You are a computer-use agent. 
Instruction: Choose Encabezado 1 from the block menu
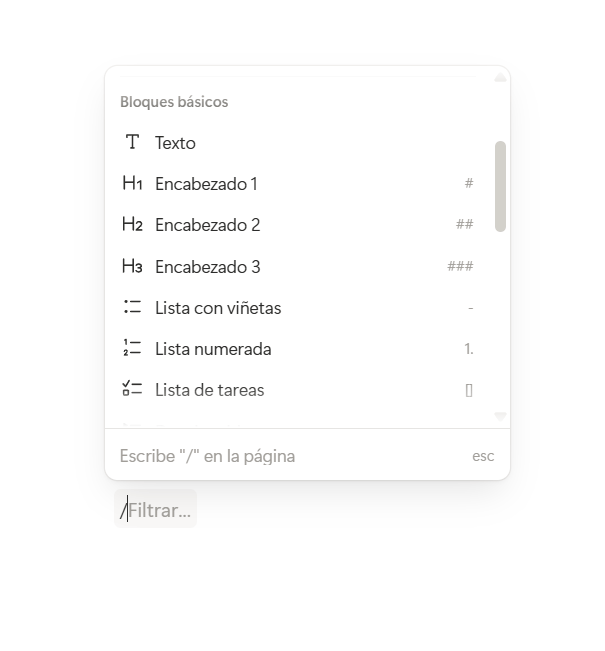[x=206, y=184]
